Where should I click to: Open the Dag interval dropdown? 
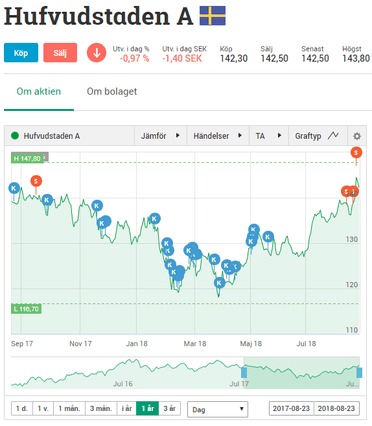click(x=218, y=409)
